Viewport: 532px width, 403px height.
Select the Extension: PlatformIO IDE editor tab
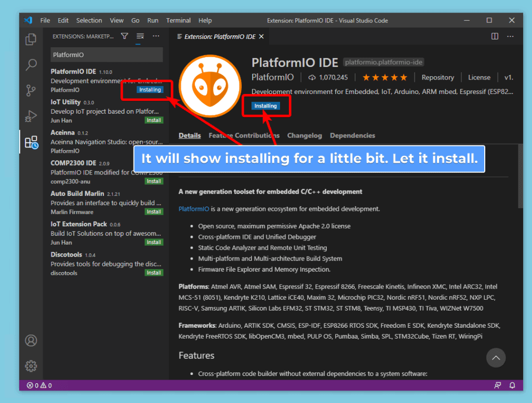[220, 37]
